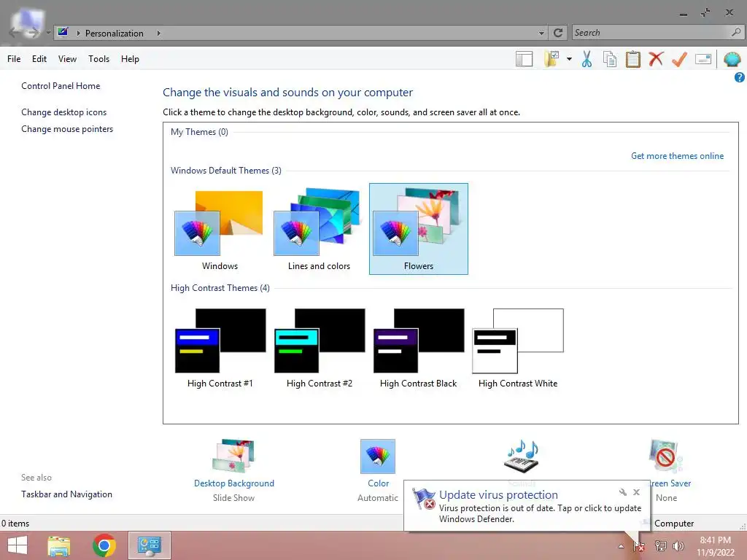The height and width of the screenshot is (560, 747).
Task: Click the search magnifier icon
Action: tap(736, 32)
